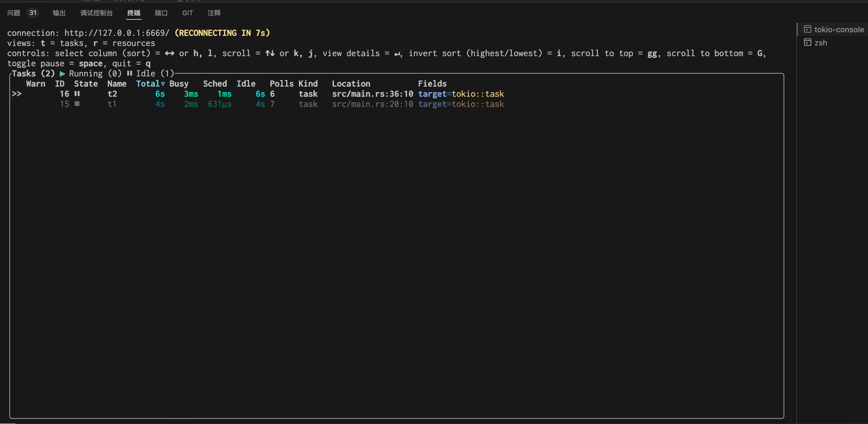Viewport: 868px width, 424px height.
Task: Click the ID column header
Action: point(60,84)
